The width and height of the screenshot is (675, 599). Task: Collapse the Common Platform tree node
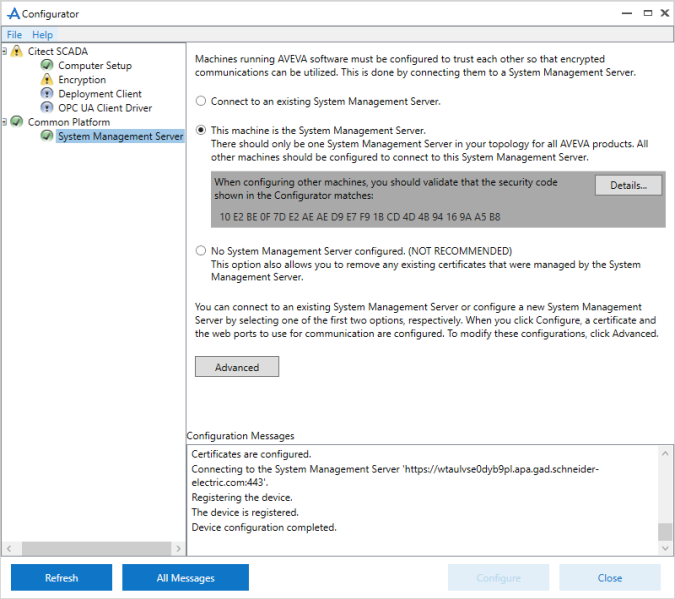(x=5, y=122)
